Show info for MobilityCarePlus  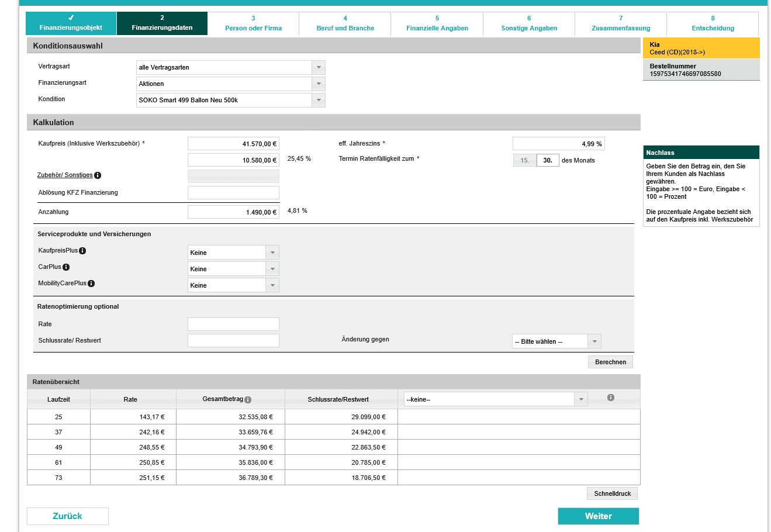[91, 284]
